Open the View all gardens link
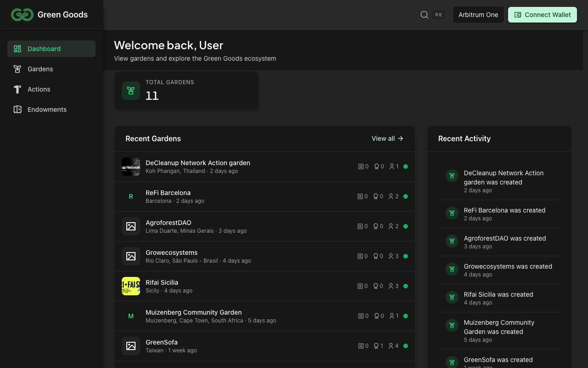The width and height of the screenshot is (588, 368). (387, 138)
